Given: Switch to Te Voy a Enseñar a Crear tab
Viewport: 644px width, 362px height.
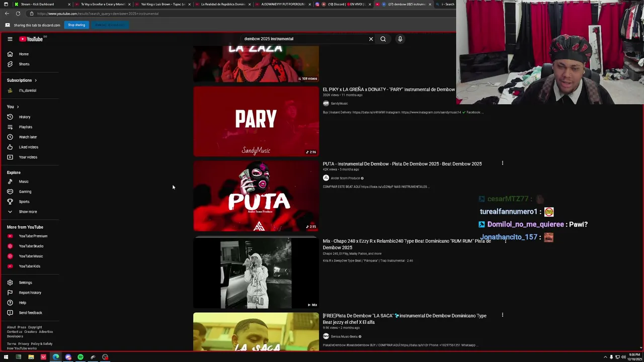Looking at the screenshot, I should (x=103, y=4).
